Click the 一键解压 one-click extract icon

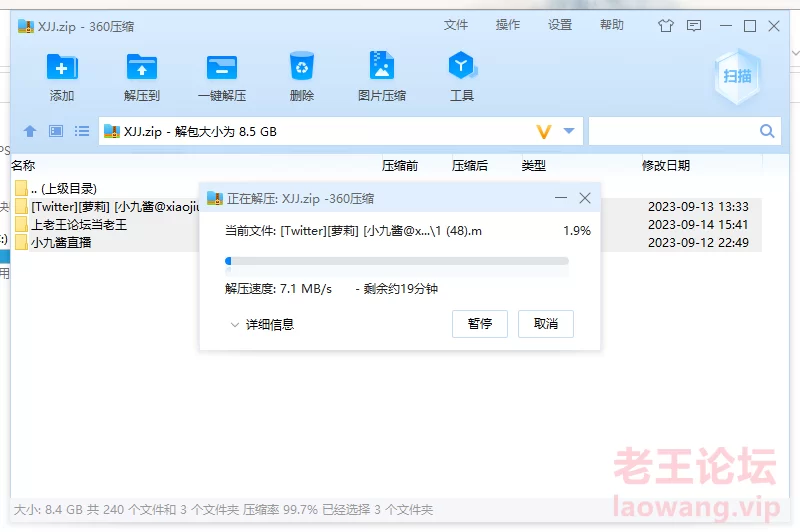222,67
